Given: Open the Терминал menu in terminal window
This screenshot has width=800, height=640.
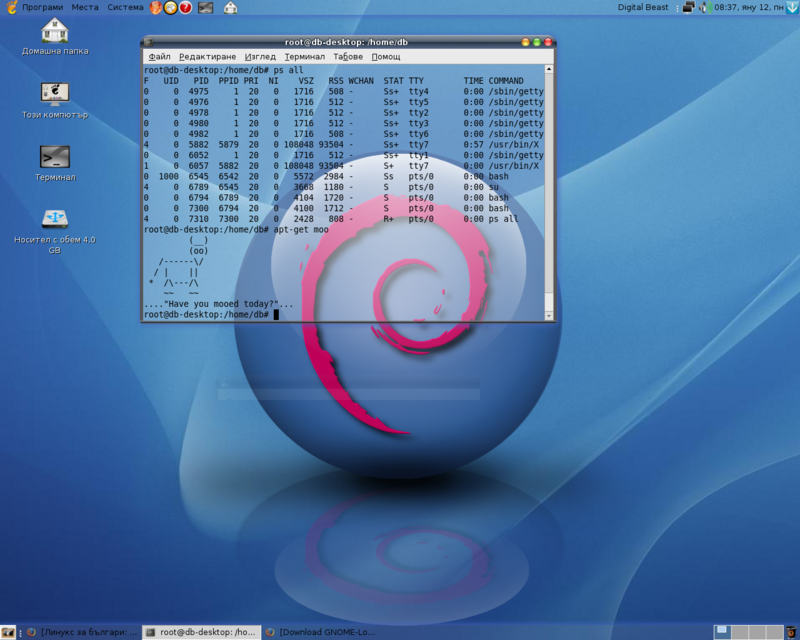Looking at the screenshot, I should tap(304, 57).
